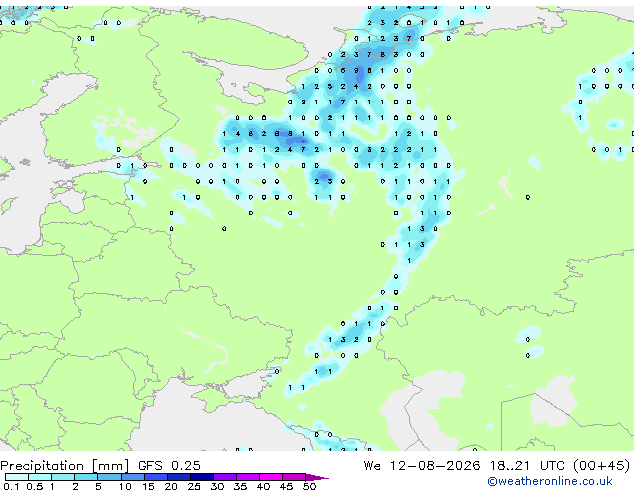Click the '50' legend scale label

pos(309,486)
